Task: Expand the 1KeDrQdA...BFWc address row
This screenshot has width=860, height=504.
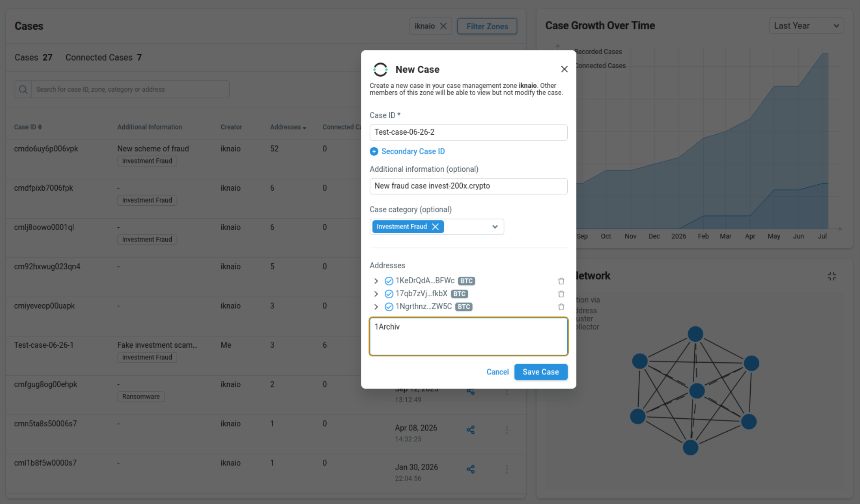Action: (376, 281)
